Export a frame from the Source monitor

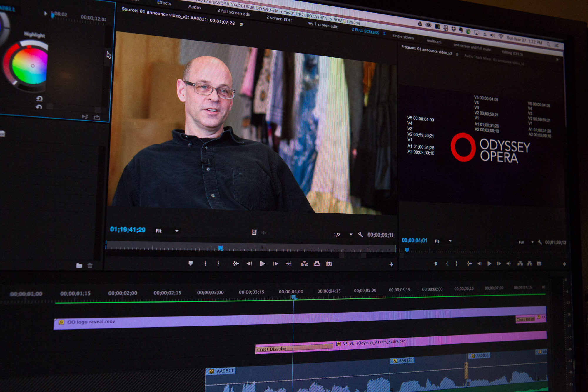(x=329, y=264)
